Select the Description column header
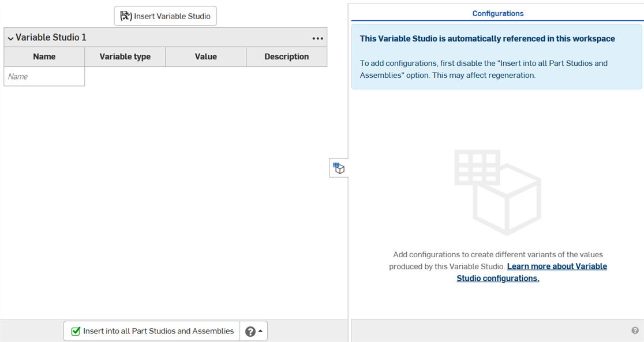644x342 pixels. click(x=286, y=57)
